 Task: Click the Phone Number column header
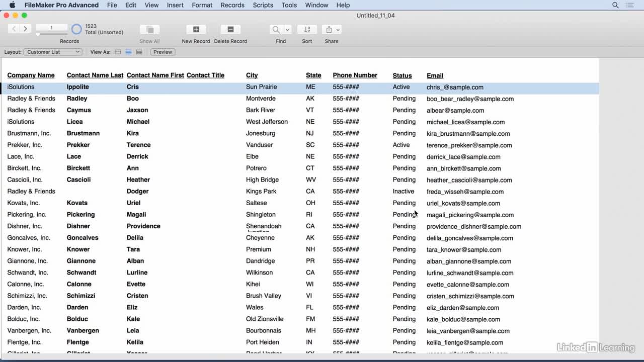pyautogui.click(x=355, y=75)
